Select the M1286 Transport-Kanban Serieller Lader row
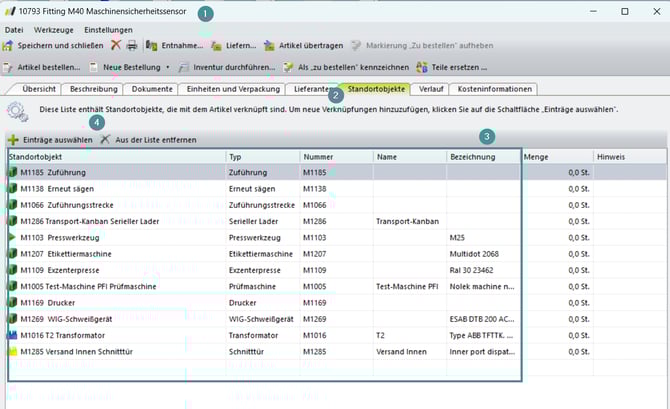The image size is (670, 409). (x=337, y=221)
